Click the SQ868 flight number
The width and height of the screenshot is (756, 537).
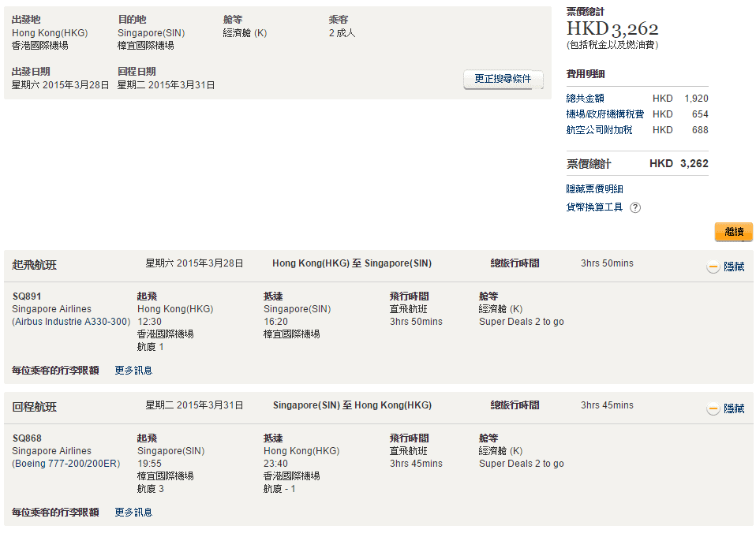pos(26,438)
